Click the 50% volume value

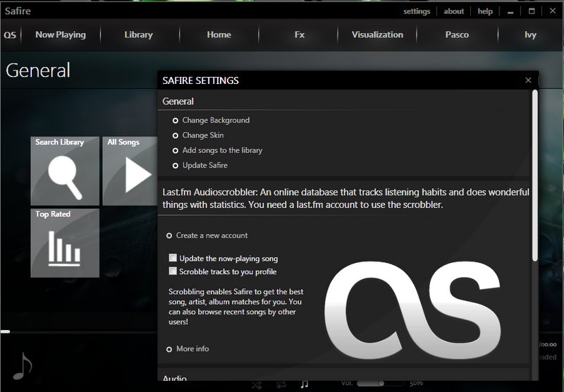pos(416,384)
